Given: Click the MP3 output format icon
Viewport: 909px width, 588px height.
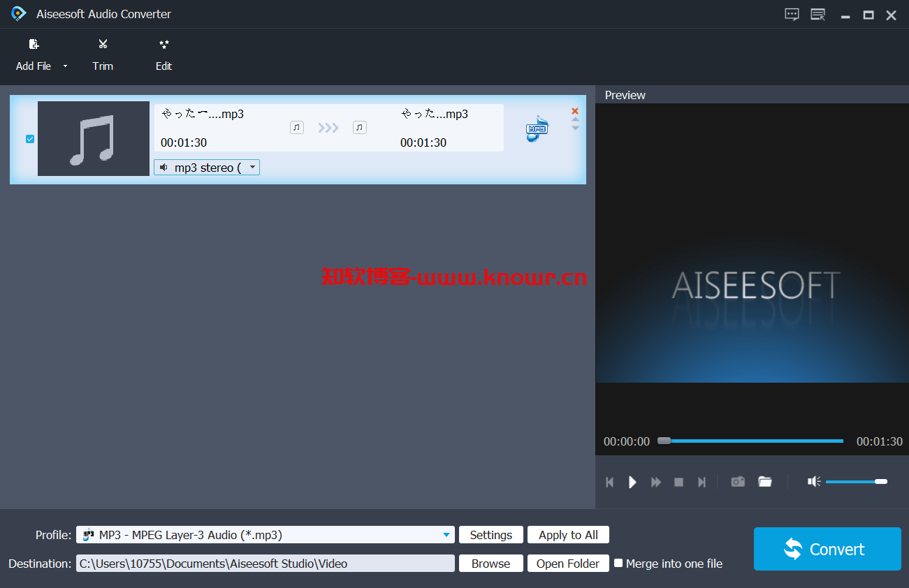Looking at the screenshot, I should 537,128.
